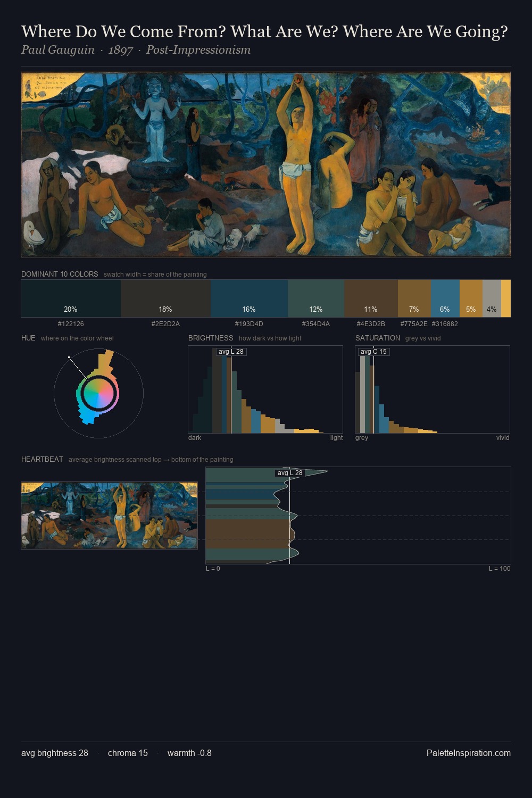Screen dimensions: 532x798
Task: Click the 'avg C 15' label
Action: 373,352
